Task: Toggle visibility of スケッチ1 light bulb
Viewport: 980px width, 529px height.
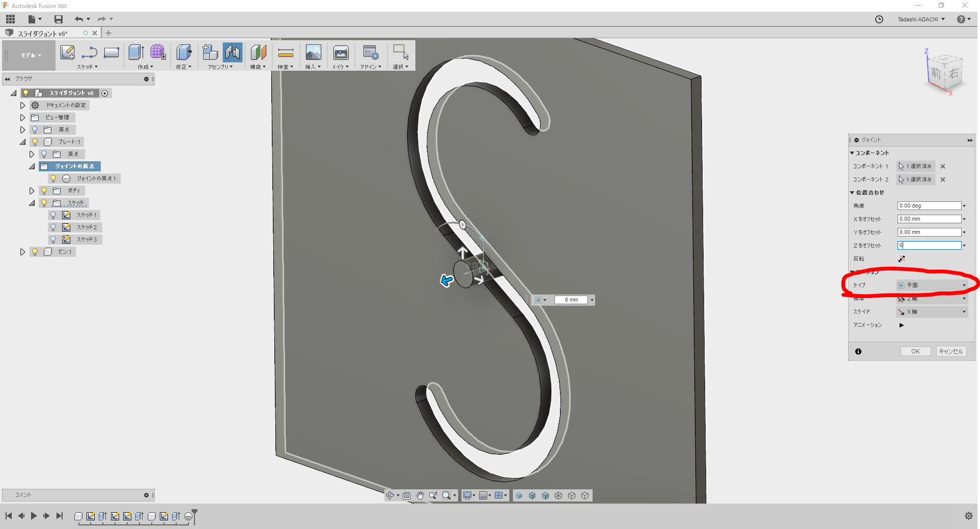Action: (x=53, y=215)
